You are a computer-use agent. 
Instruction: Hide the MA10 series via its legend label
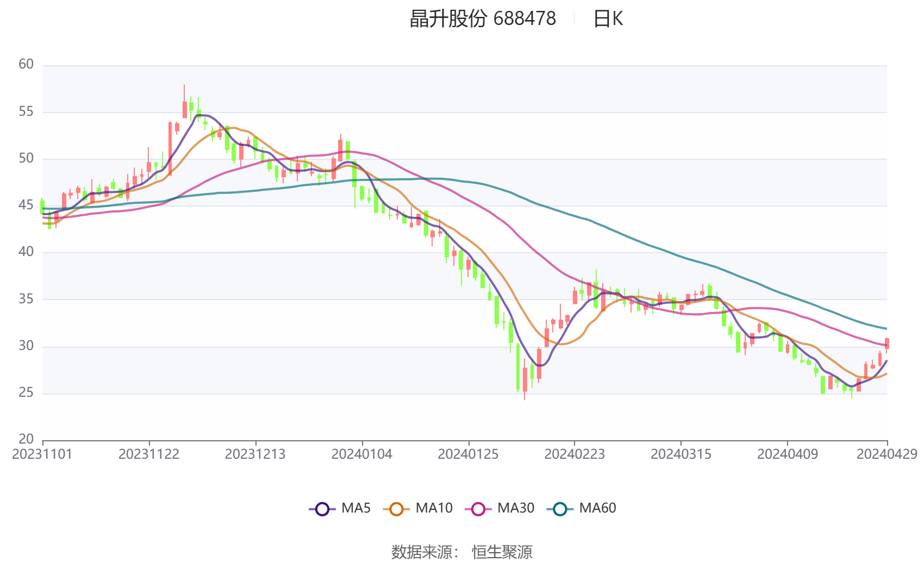pos(434,508)
